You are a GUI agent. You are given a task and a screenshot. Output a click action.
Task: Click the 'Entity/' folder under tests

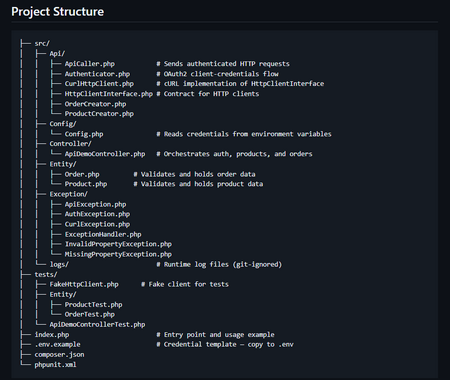pos(63,294)
